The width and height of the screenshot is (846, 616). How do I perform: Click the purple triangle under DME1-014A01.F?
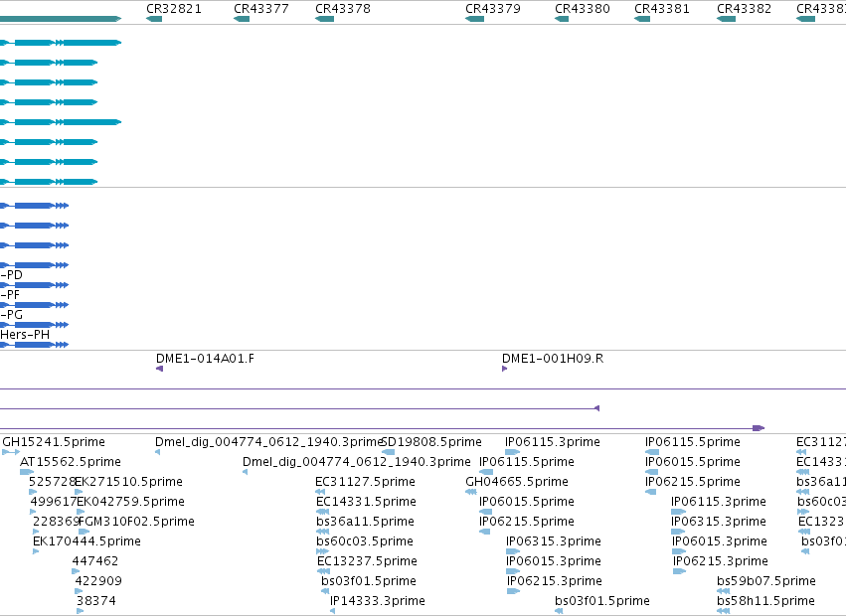pyautogui.click(x=159, y=369)
